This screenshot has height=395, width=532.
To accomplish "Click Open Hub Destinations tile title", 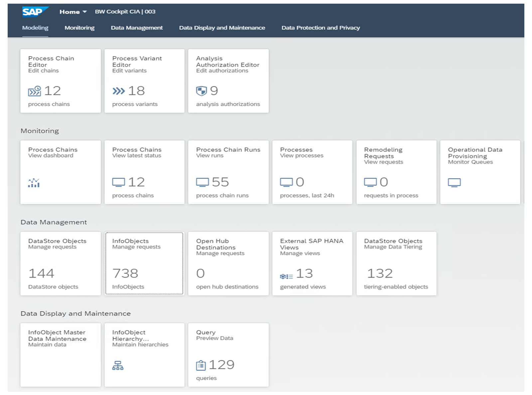I will coord(216,244).
